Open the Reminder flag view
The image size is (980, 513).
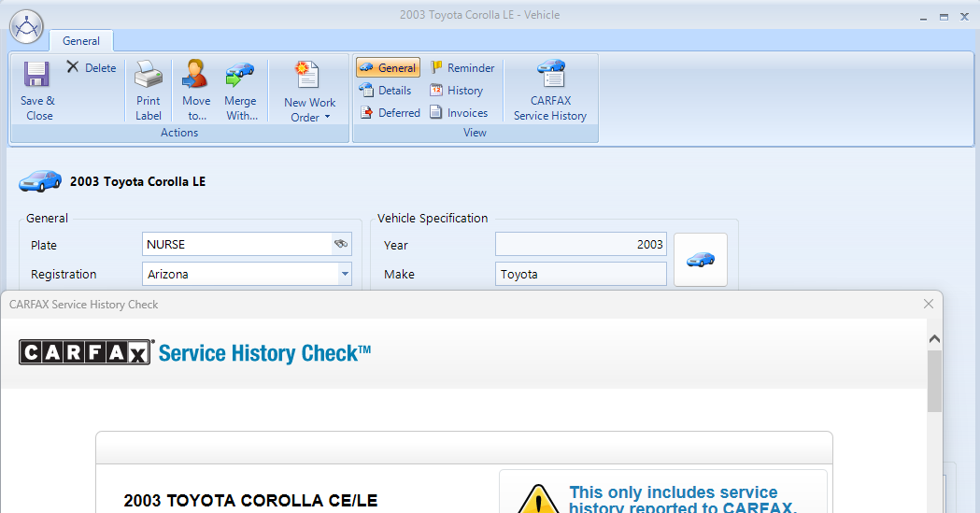point(462,67)
